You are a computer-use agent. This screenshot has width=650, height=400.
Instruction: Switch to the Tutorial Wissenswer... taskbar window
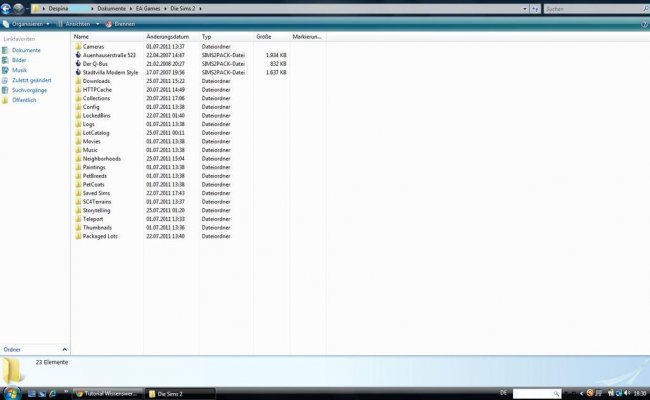[x=108, y=393]
